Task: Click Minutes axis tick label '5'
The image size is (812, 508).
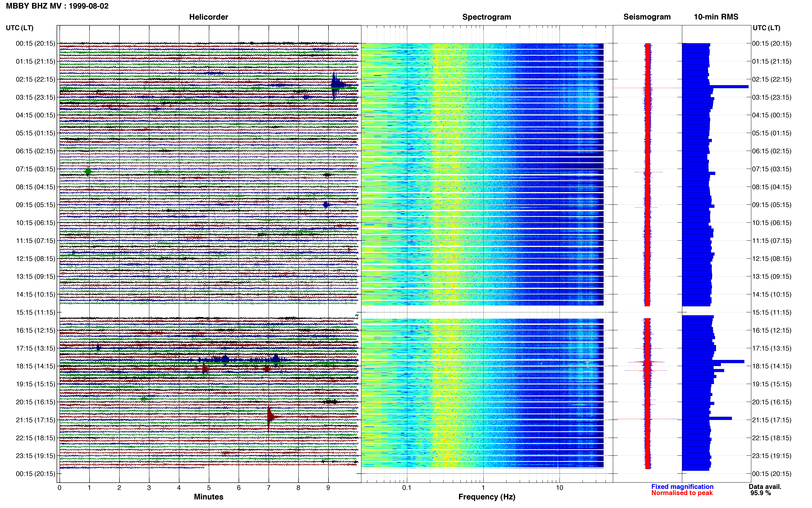Action: click(x=209, y=488)
